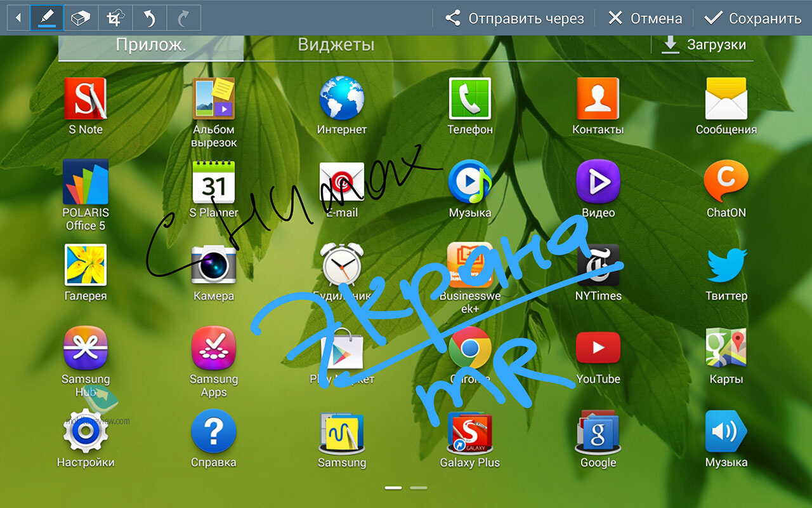Save screenshot with 'Сохранить'
812x508 pixels.
753,18
